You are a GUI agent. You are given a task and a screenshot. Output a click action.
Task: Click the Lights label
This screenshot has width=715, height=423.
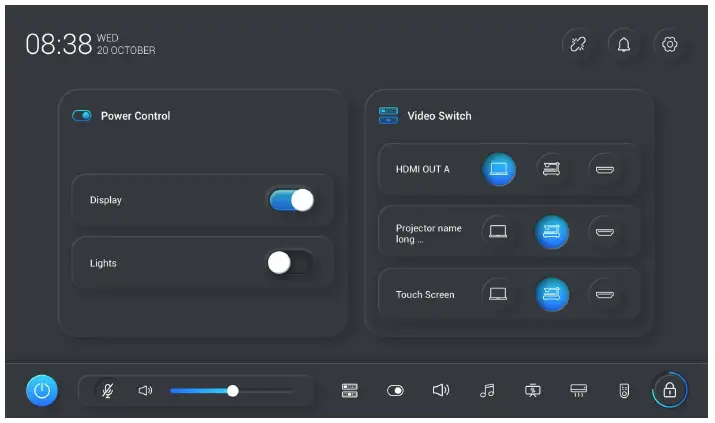pyautogui.click(x=103, y=263)
